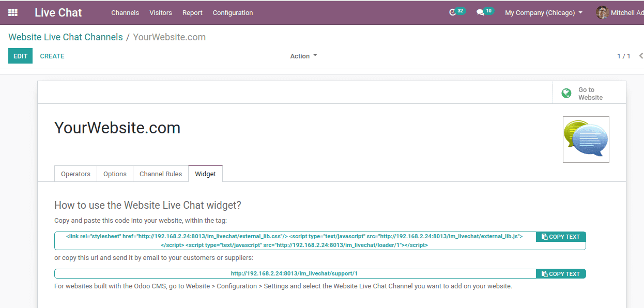The height and width of the screenshot is (308, 644).
Task: Open the Channels menu
Action: click(x=125, y=12)
